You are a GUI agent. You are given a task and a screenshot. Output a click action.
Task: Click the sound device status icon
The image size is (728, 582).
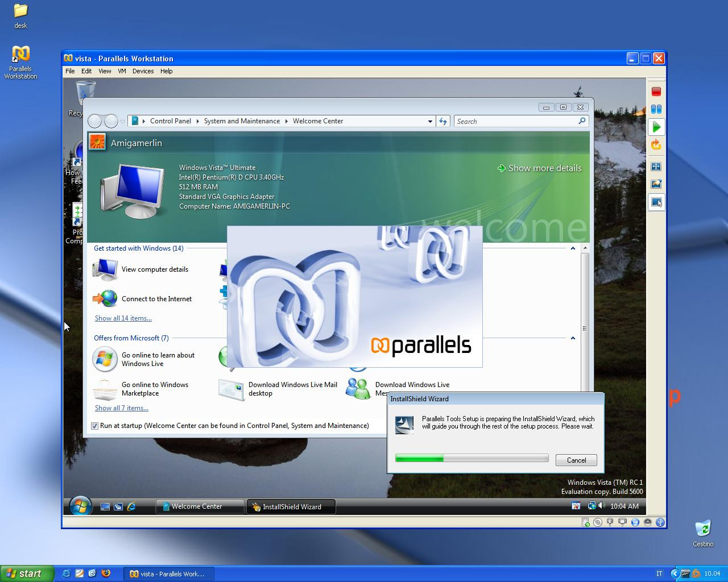(648, 522)
